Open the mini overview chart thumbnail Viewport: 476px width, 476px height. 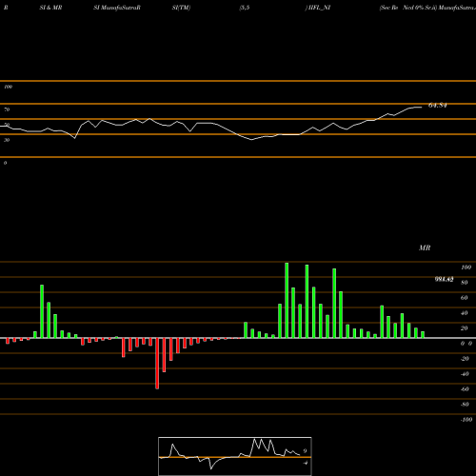coord(235,456)
